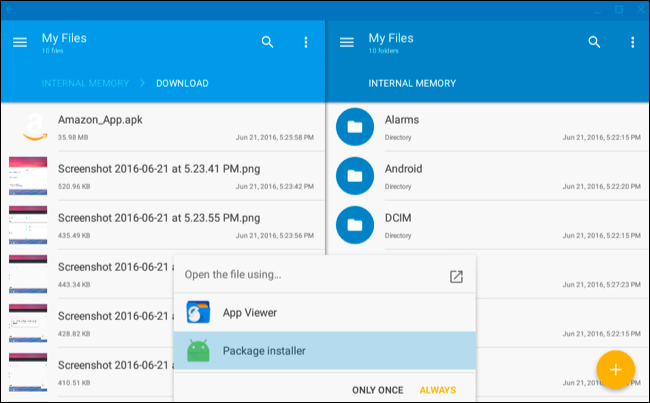Click the back arrow in title bar

(x=9, y=9)
